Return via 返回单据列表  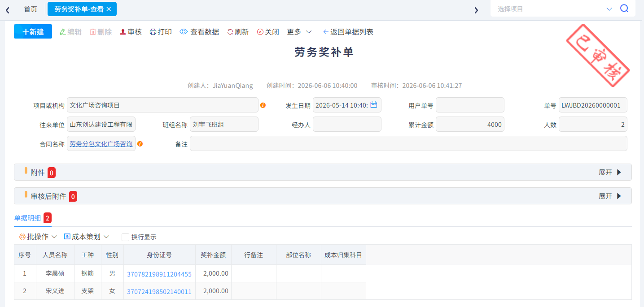click(x=348, y=32)
